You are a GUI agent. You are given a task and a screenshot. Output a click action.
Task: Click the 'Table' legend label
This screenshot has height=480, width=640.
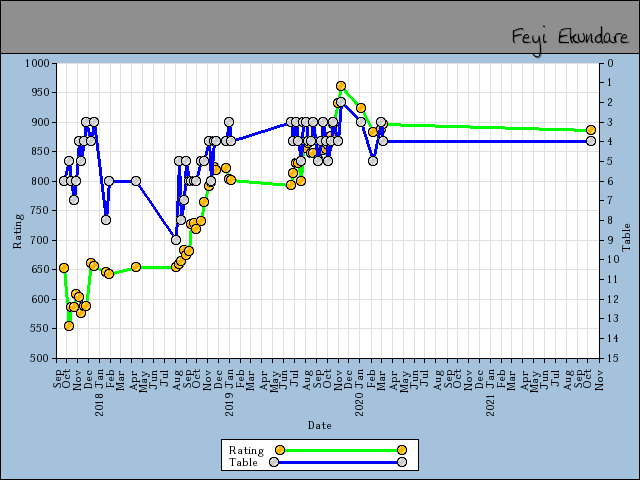pos(243,462)
